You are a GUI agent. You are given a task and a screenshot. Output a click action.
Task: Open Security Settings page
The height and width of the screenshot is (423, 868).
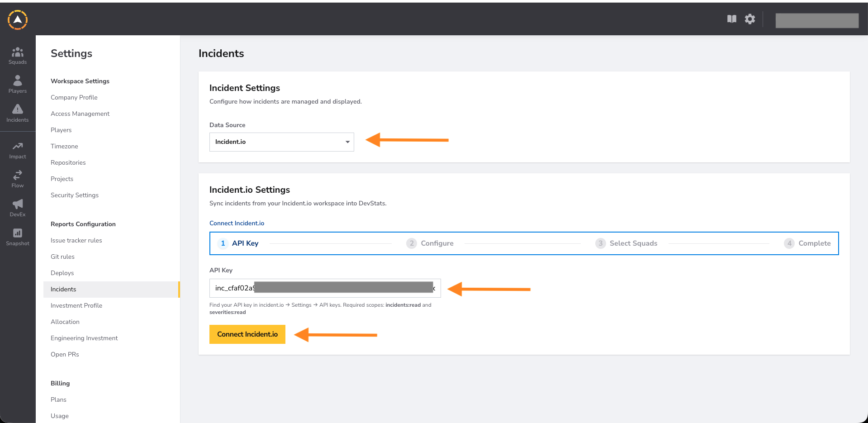pos(75,195)
